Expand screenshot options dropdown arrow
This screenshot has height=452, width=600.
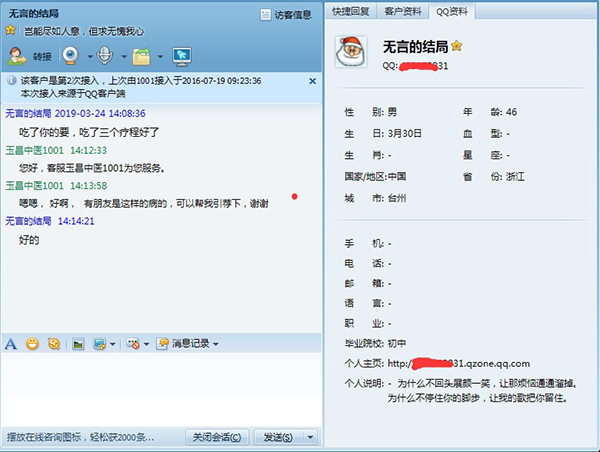click(x=112, y=344)
